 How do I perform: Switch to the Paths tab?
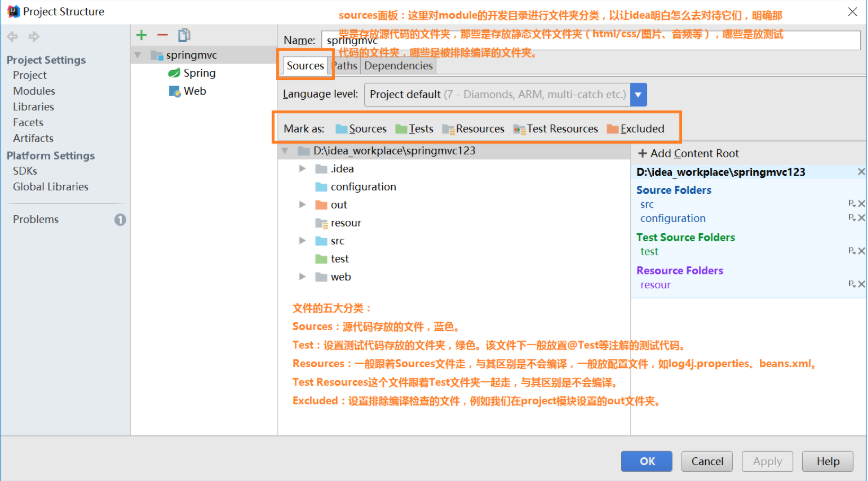pyautogui.click(x=345, y=66)
